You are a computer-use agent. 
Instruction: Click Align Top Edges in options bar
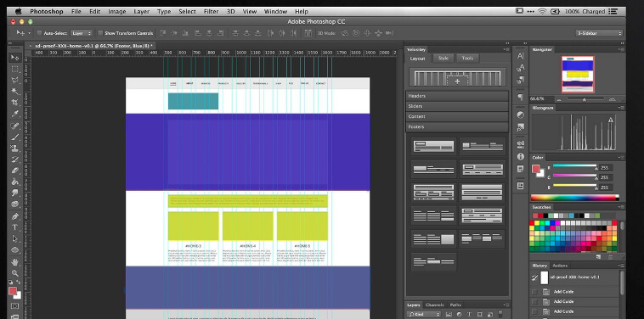pyautogui.click(x=163, y=33)
